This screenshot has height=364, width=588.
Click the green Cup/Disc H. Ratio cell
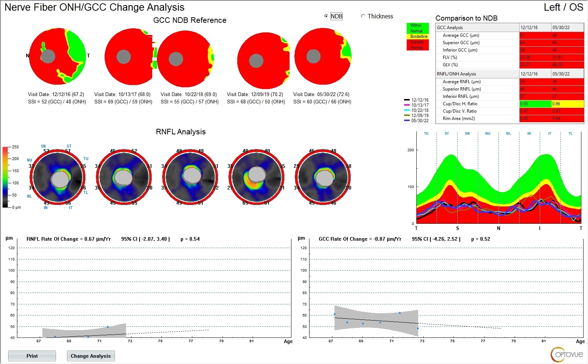point(535,104)
